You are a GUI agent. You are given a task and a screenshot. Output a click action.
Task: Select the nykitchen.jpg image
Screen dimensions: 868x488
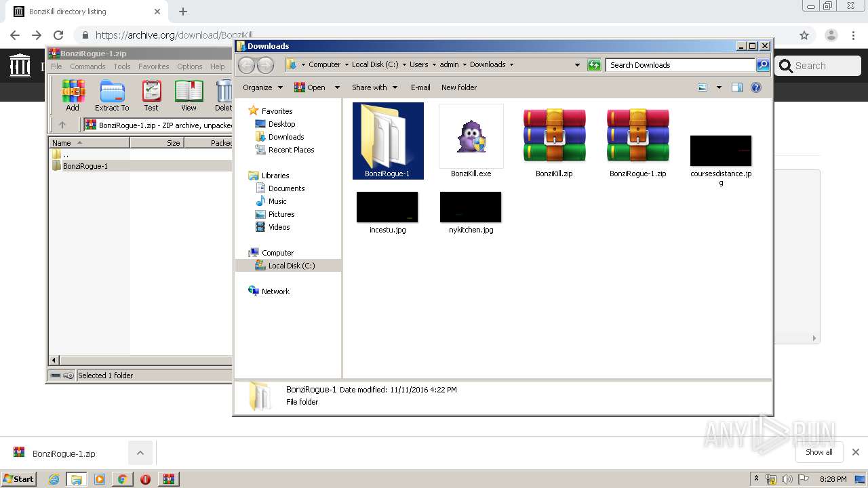pyautogui.click(x=471, y=212)
